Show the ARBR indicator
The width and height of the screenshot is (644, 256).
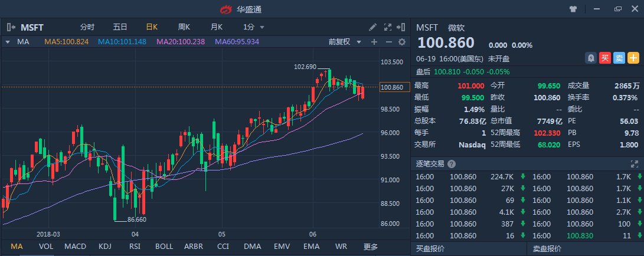tap(194, 247)
